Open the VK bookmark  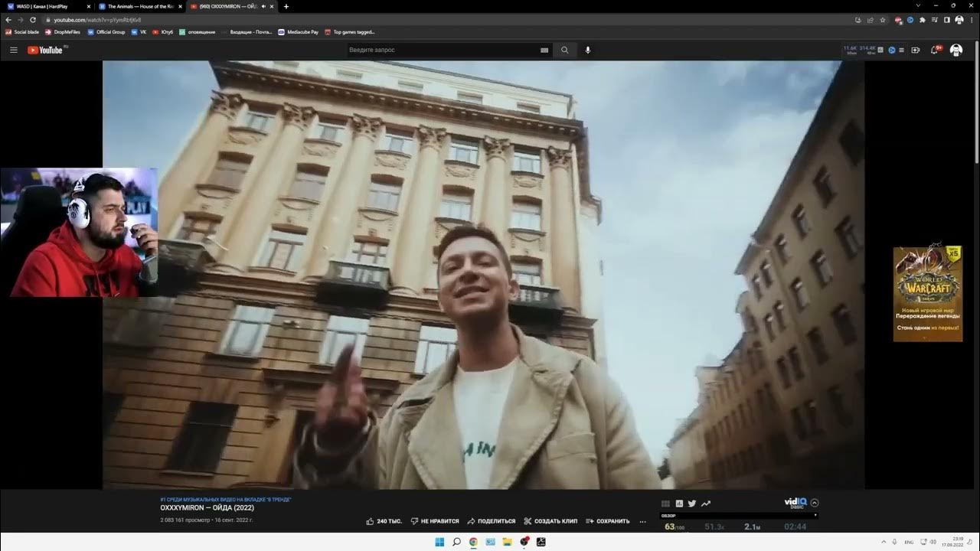point(139,32)
